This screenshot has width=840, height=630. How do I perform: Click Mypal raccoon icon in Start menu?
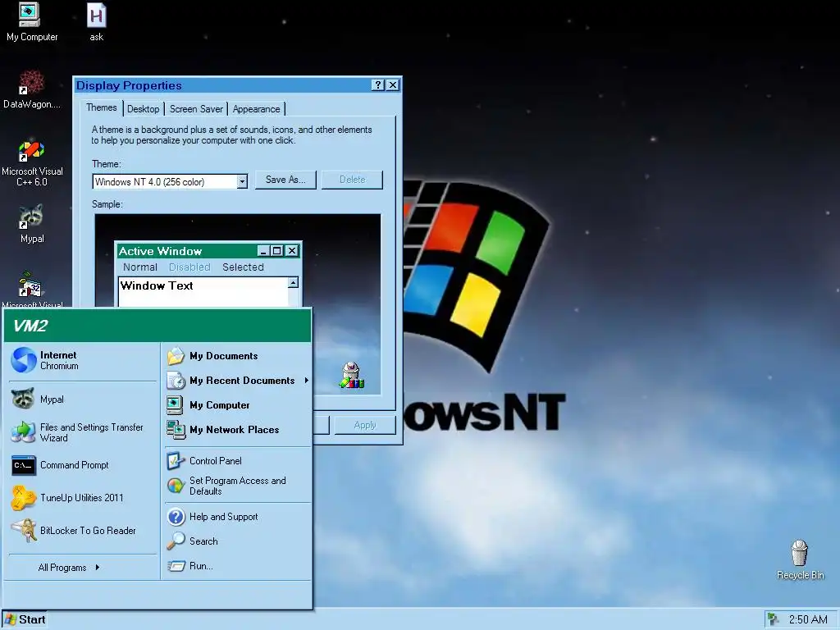22,399
